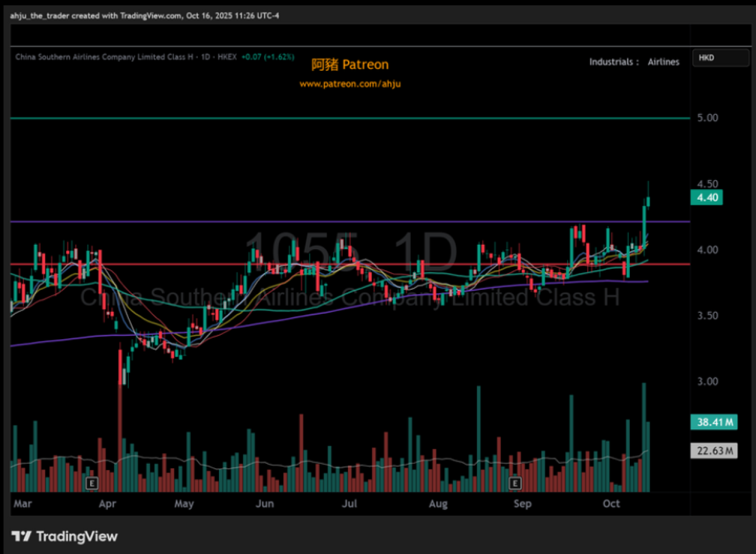Click the 'Mar' label on time axis
This screenshot has width=756, height=554.
(x=23, y=504)
